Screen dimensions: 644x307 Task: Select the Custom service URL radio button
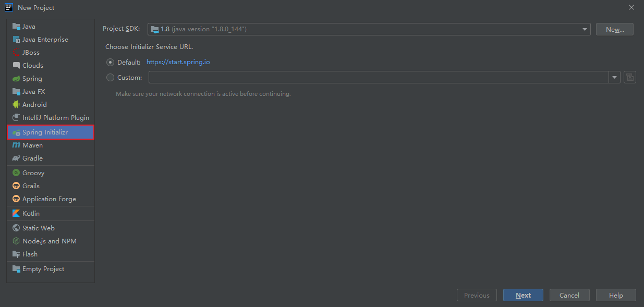coord(110,77)
